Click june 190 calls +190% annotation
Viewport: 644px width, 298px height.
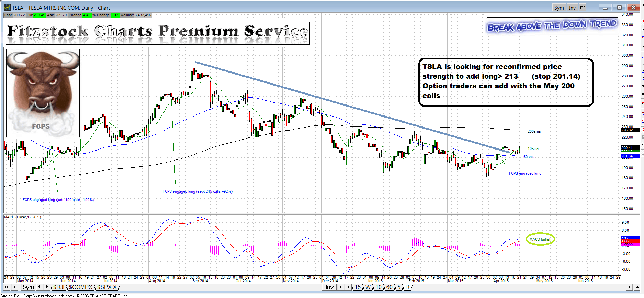[58, 200]
